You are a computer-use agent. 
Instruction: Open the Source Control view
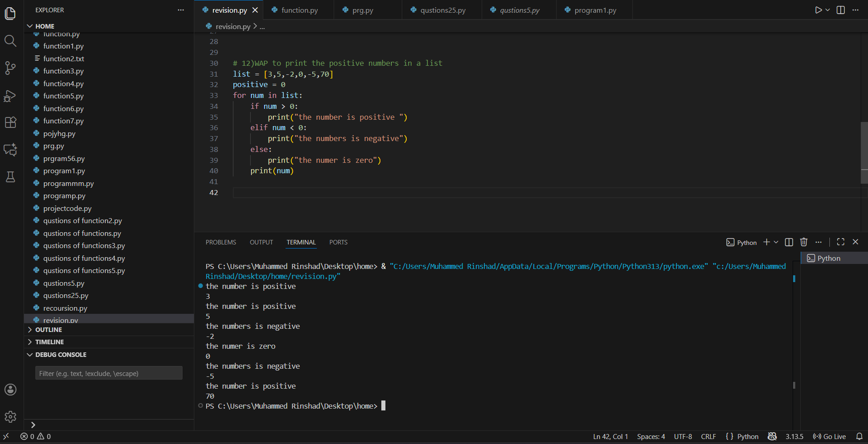[x=10, y=68]
